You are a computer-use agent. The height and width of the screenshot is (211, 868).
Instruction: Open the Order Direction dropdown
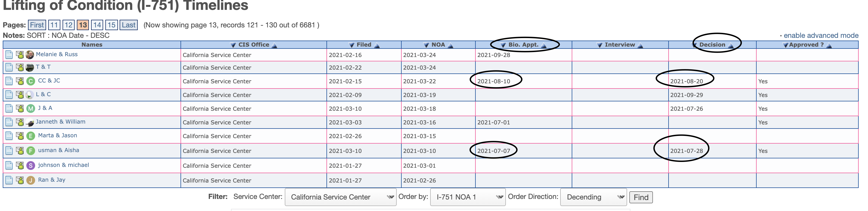tap(593, 197)
